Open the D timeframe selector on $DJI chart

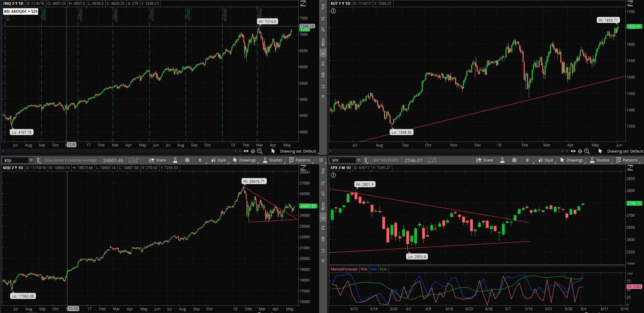coord(200,160)
